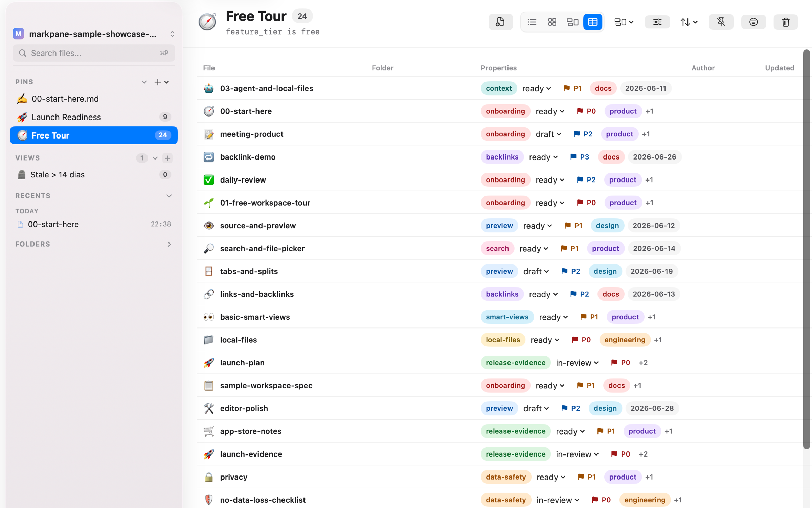Open the grouping options dropdown
The height and width of the screenshot is (508, 812).
624,22
